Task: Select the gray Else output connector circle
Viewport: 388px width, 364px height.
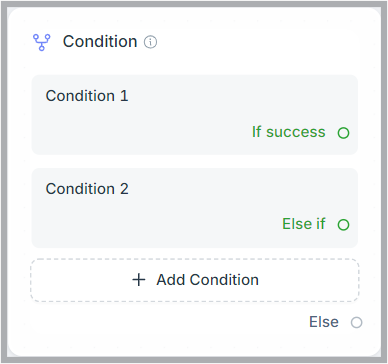Action: 356,322
